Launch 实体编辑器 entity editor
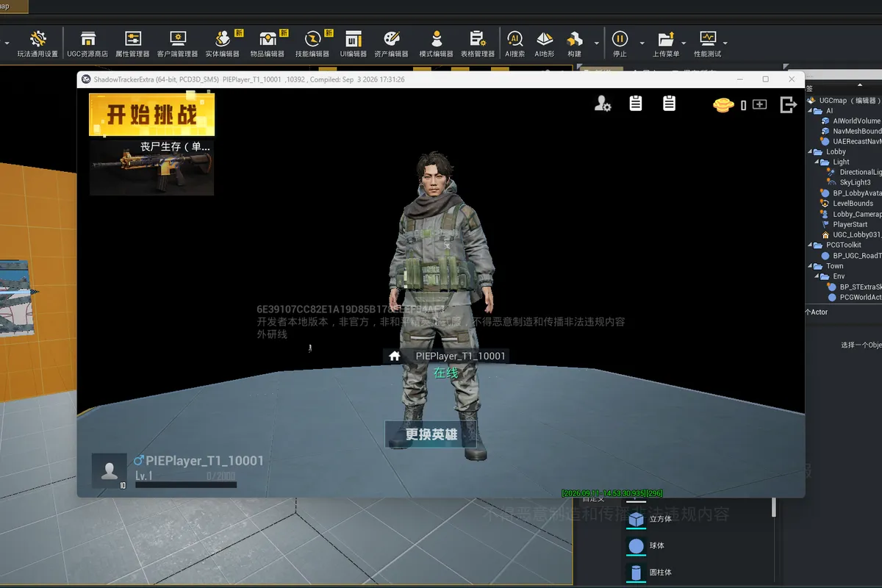The width and height of the screenshot is (882, 588). [x=223, y=44]
